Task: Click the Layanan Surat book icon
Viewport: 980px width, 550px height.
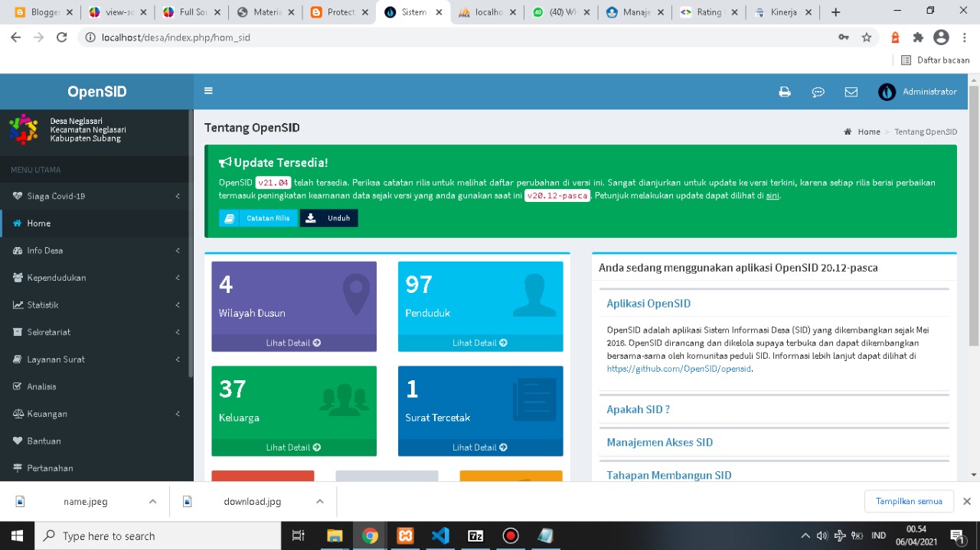Action: click(18, 359)
